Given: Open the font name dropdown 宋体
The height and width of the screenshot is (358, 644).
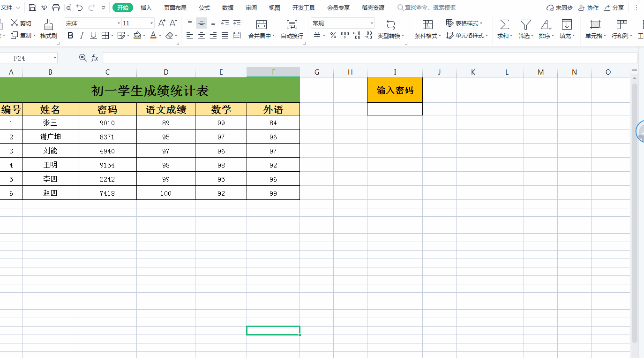Looking at the screenshot, I should point(119,23).
